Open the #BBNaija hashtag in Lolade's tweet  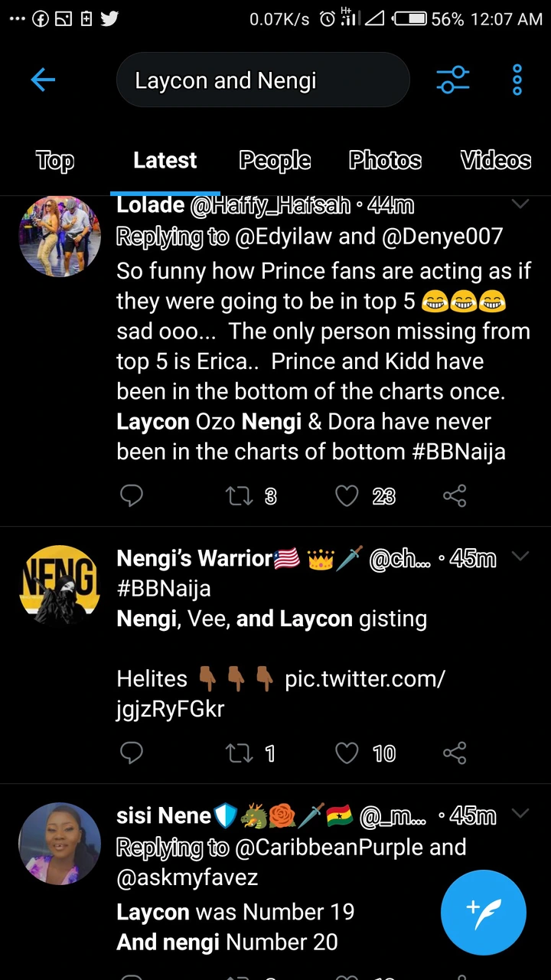tap(458, 452)
